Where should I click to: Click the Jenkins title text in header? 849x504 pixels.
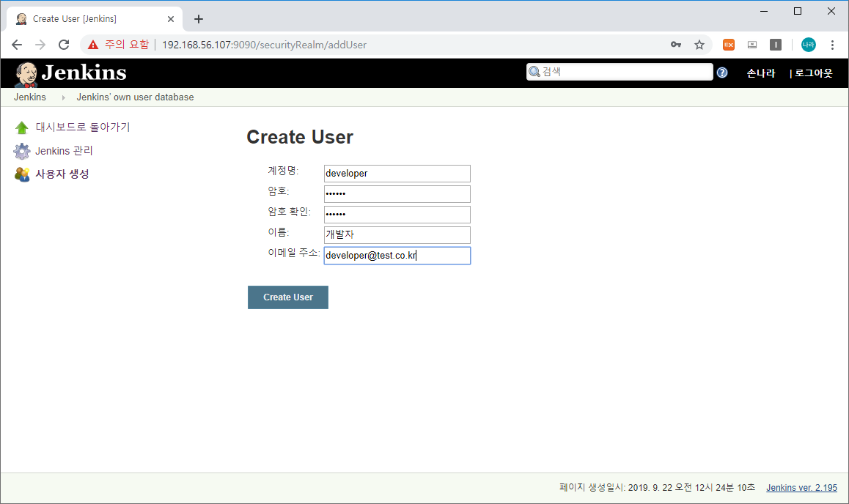(84, 73)
